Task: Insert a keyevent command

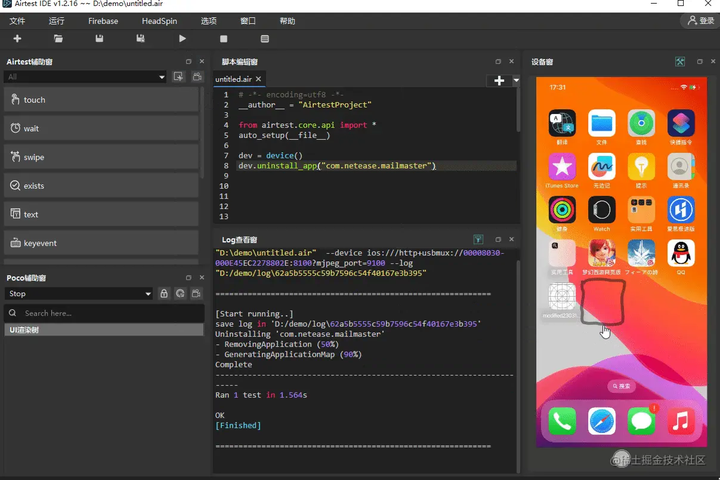Action: click(x=101, y=243)
